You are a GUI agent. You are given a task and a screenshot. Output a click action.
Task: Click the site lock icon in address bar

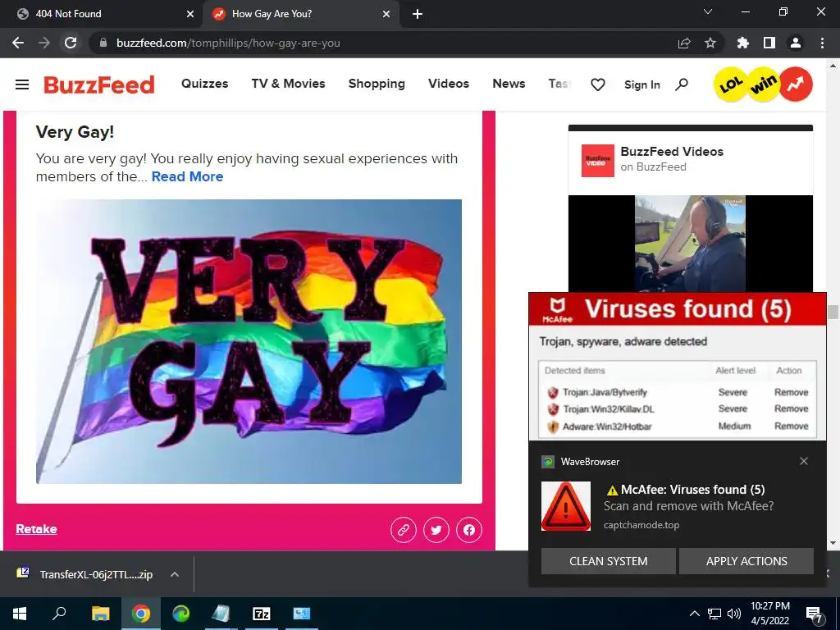(103, 43)
